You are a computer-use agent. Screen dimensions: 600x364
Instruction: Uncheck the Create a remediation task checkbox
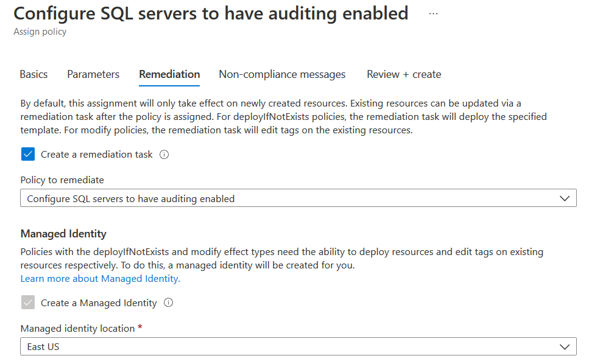28,155
